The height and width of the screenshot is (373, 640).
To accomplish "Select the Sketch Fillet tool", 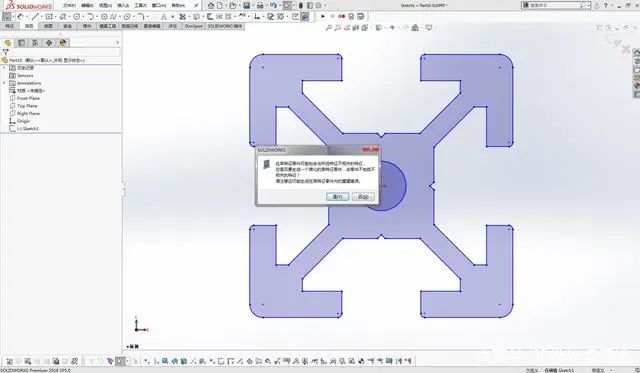I will tap(141, 17).
